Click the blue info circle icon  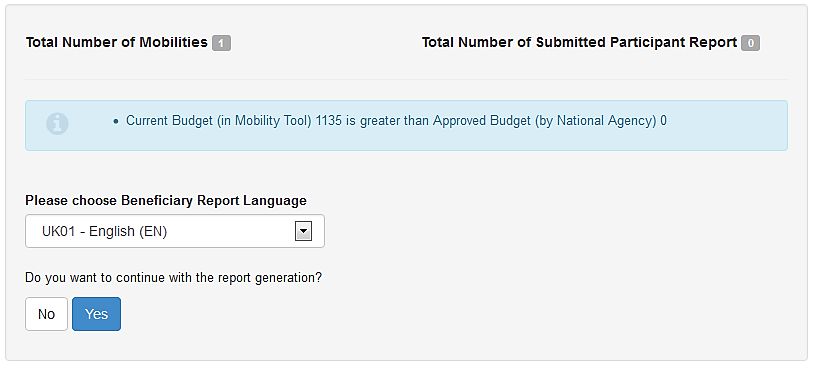tap(57, 123)
